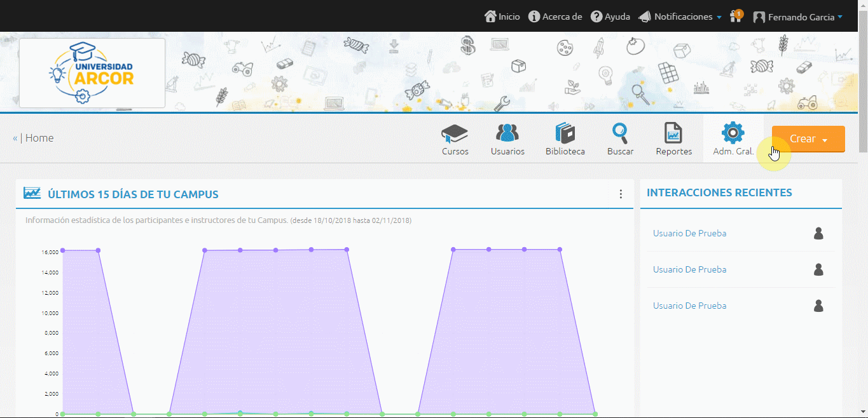The image size is (868, 418).
Task: Go to Inicio in top bar
Action: click(x=509, y=17)
